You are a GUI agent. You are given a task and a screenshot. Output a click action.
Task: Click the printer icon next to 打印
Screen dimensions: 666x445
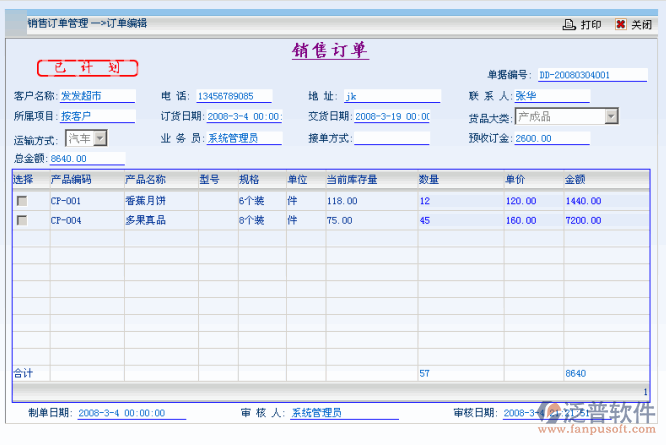pos(569,24)
